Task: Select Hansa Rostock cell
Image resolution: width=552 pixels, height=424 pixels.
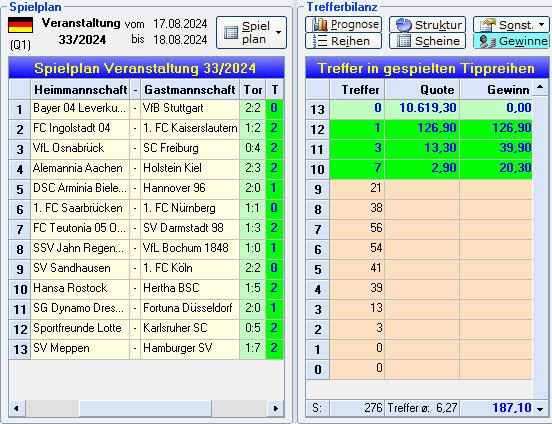Action: pos(80,289)
